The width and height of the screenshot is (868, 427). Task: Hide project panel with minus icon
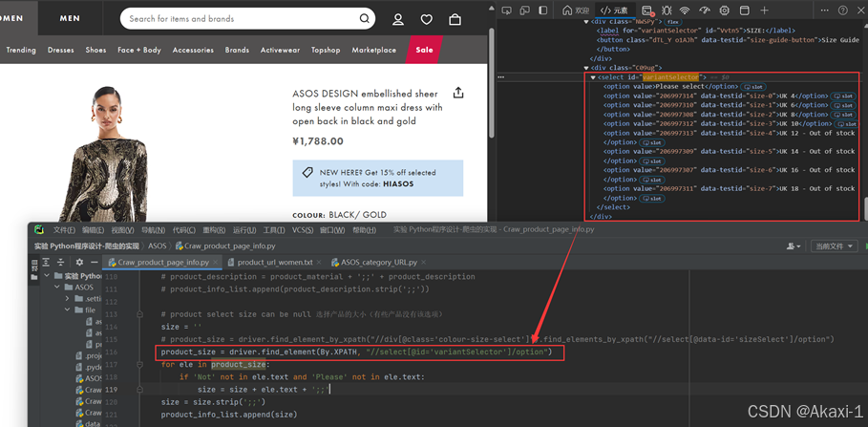[95, 262]
